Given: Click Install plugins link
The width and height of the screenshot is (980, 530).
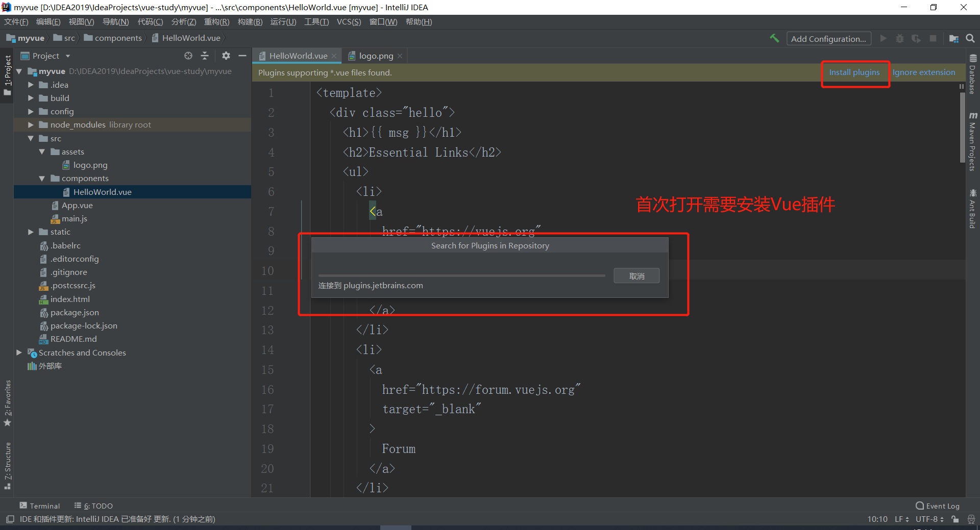Looking at the screenshot, I should (x=854, y=72).
